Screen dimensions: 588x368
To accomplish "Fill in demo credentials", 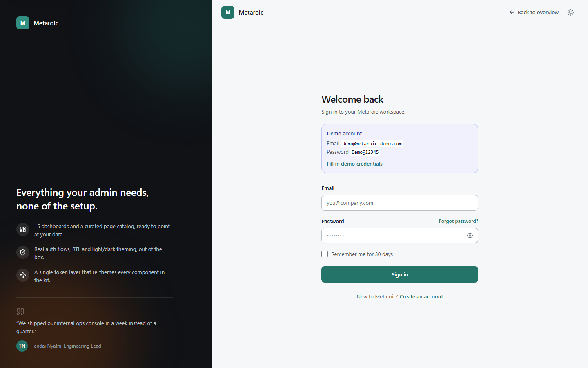I will 354,164.
